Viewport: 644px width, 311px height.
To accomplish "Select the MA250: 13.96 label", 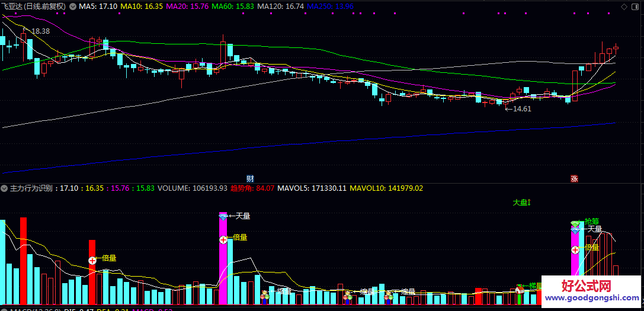I will [330, 6].
